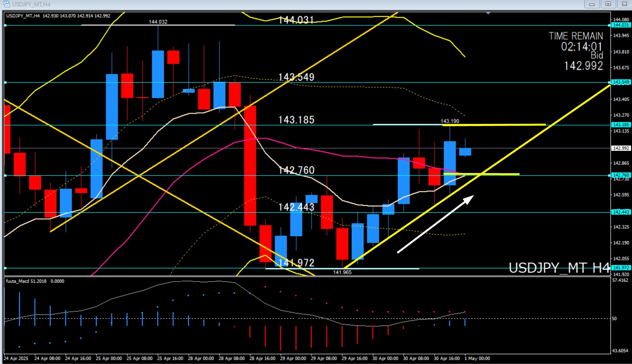Click the 142.992 current bid price tag

621,148
